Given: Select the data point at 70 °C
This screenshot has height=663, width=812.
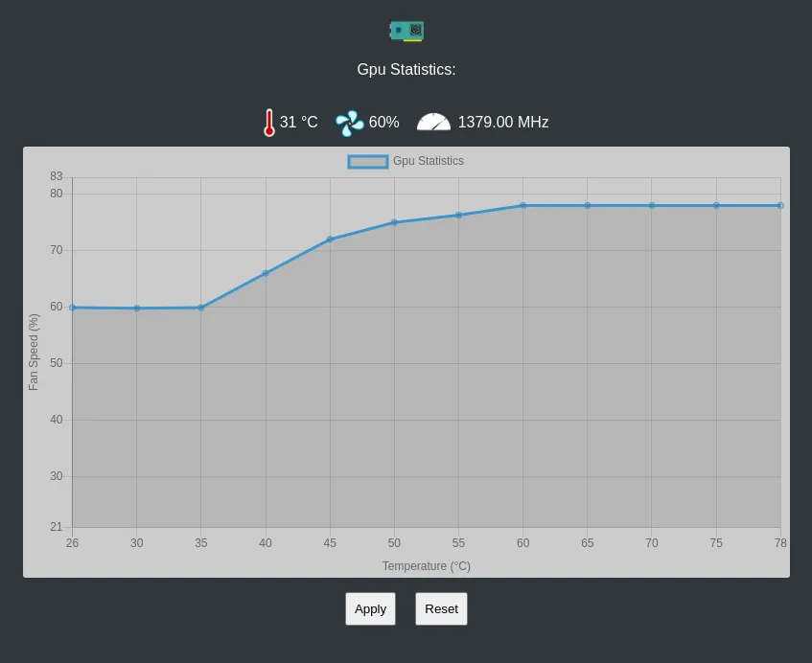Looking at the screenshot, I should point(651,204).
